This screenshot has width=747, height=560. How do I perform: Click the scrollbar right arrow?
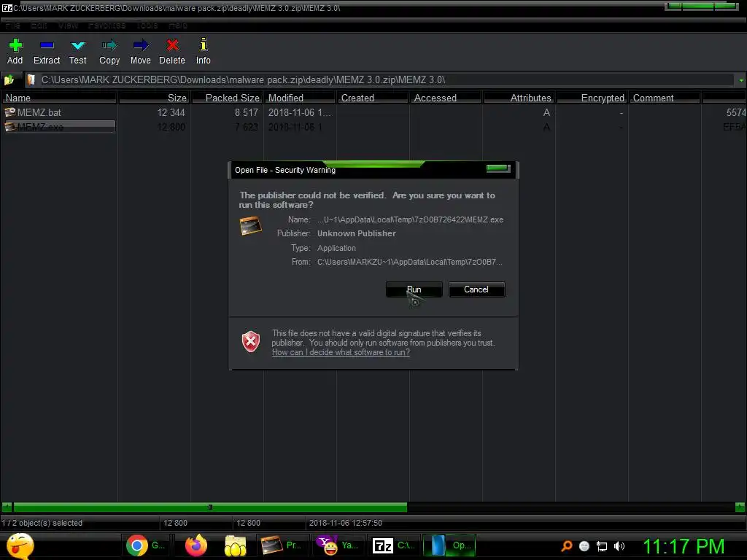(740, 507)
